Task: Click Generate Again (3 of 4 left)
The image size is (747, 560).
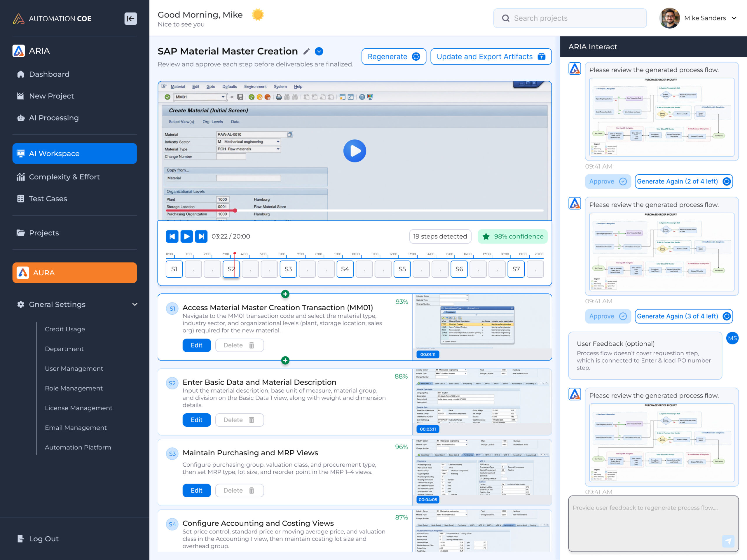Action: 683,316
